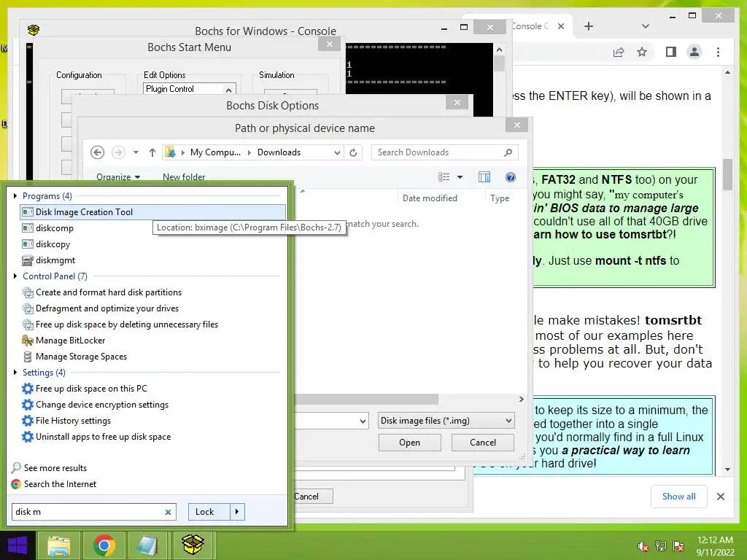Viewport: 747px width, 560px height.
Task: Open file dialog help icon
Action: [510, 177]
